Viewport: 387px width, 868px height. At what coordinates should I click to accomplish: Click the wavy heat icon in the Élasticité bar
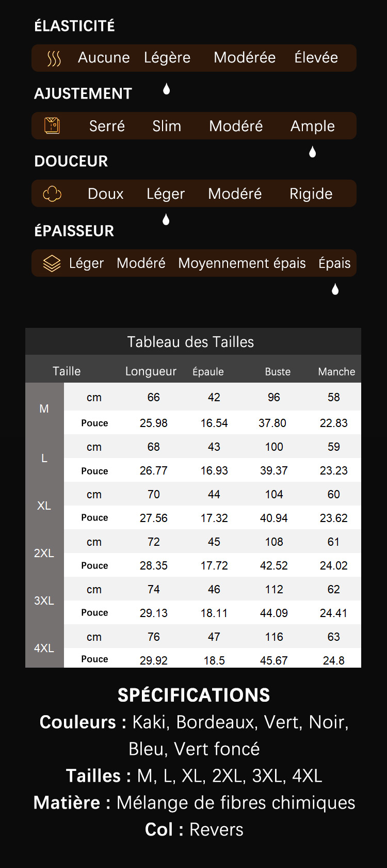point(54,58)
